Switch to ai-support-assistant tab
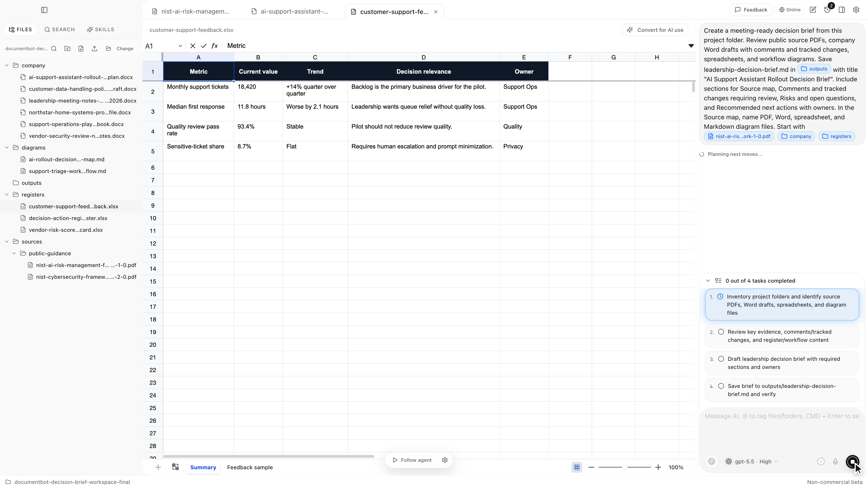The width and height of the screenshot is (868, 488). [x=290, y=12]
